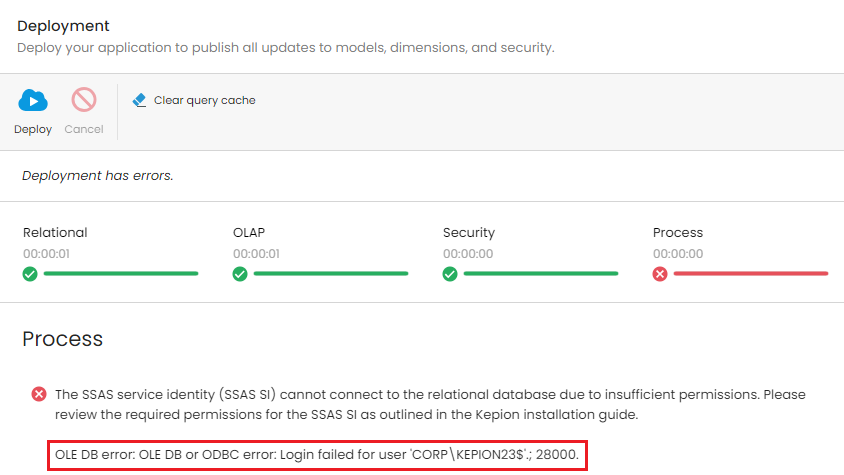This screenshot has width=844, height=475.
Task: Click the eraser icon for clearing cache
Action: (139, 100)
